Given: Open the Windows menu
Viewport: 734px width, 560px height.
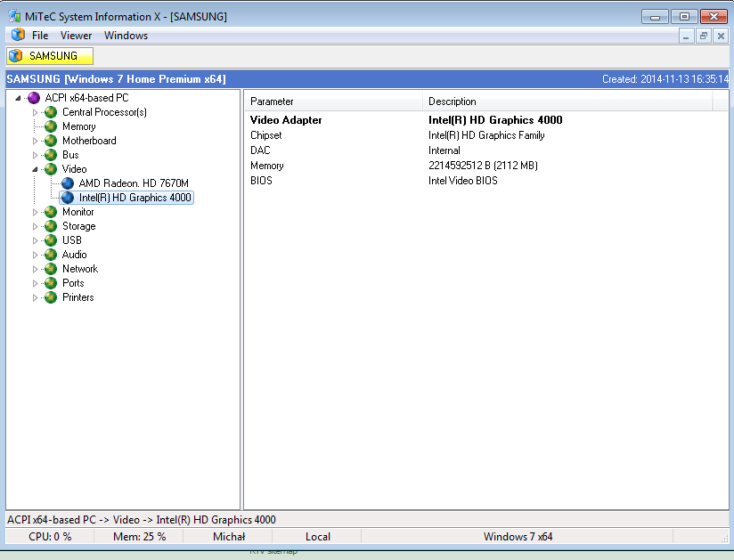Looking at the screenshot, I should click(126, 36).
